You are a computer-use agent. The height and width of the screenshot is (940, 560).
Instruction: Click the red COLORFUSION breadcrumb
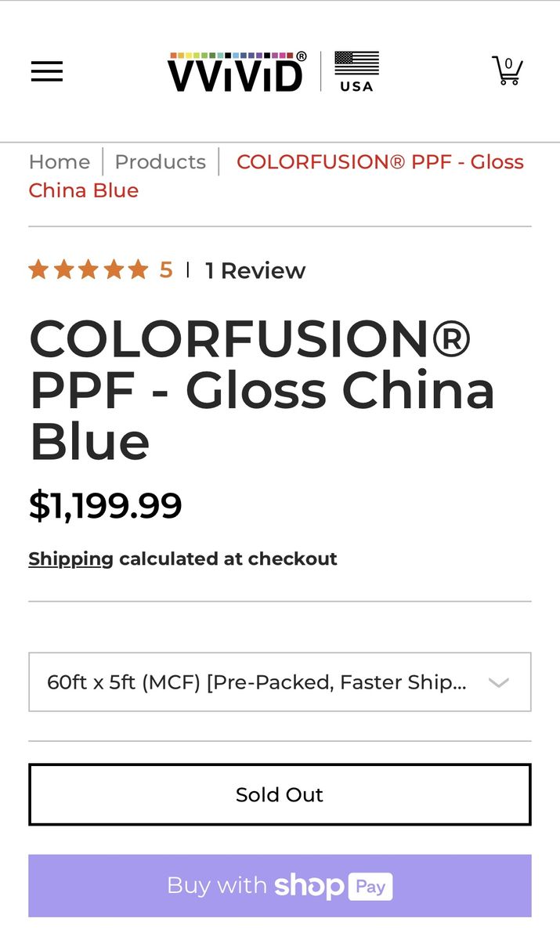tap(380, 162)
